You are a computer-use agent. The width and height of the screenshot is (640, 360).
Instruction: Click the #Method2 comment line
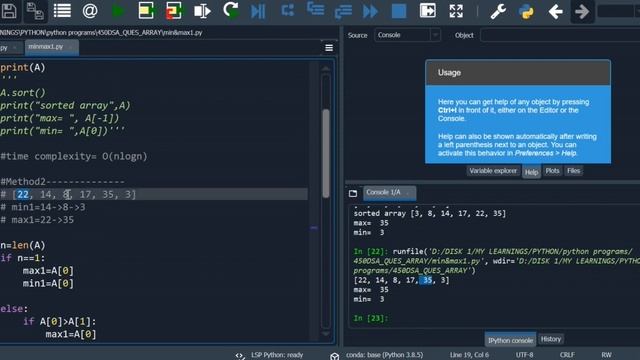click(62, 182)
